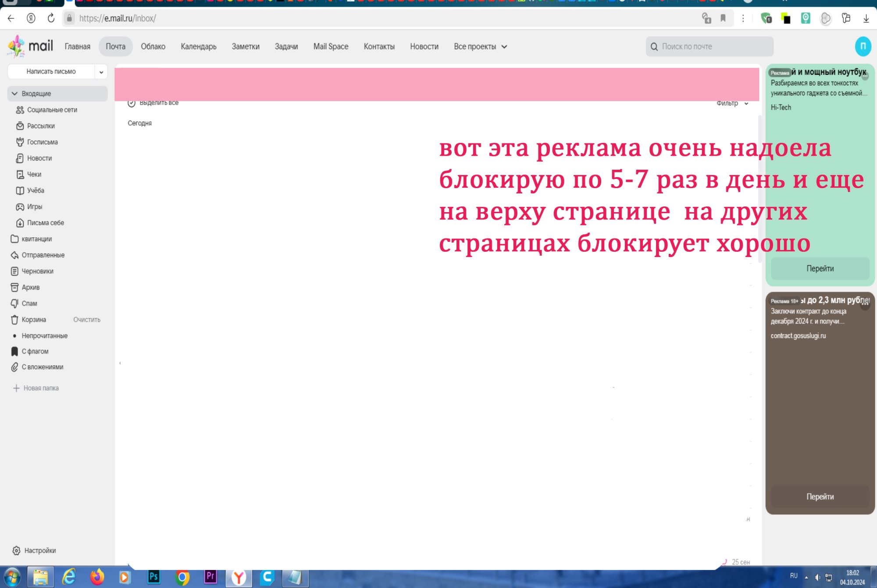Switch to the Облако tab
877x588 pixels.
pos(153,46)
